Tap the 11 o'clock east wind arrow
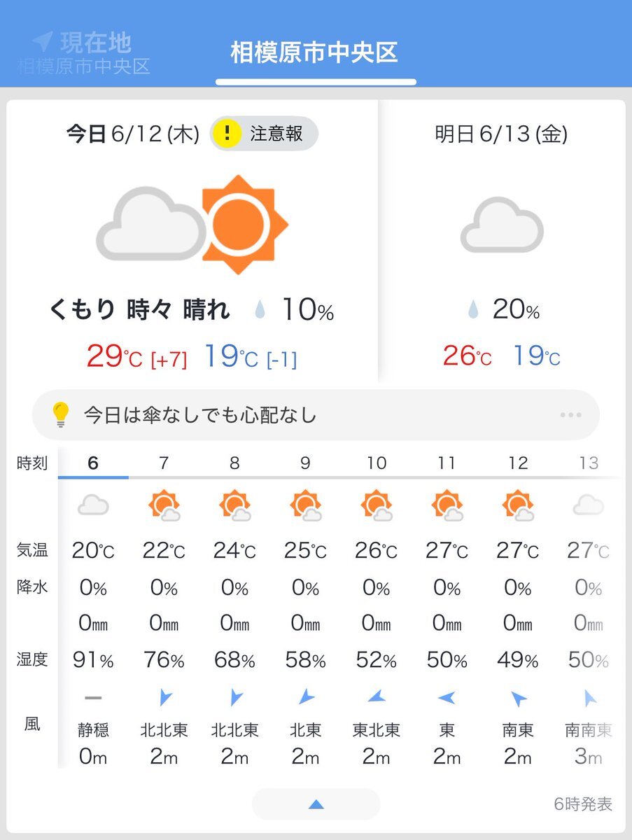This screenshot has width=632, height=840. tap(447, 697)
